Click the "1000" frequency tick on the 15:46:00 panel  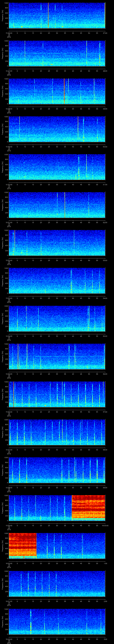pos(6,3)
